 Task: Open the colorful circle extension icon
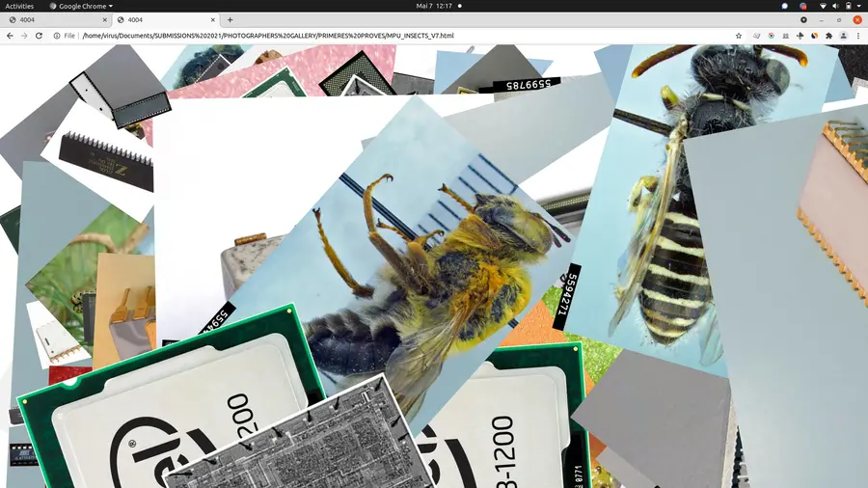[x=772, y=36]
